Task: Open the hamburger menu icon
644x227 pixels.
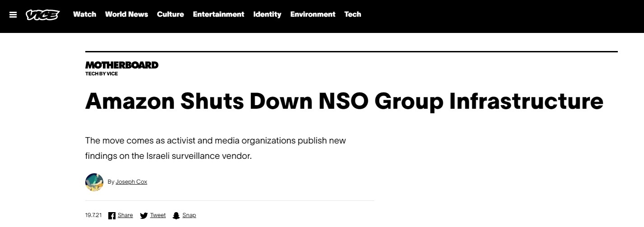Action: click(13, 14)
